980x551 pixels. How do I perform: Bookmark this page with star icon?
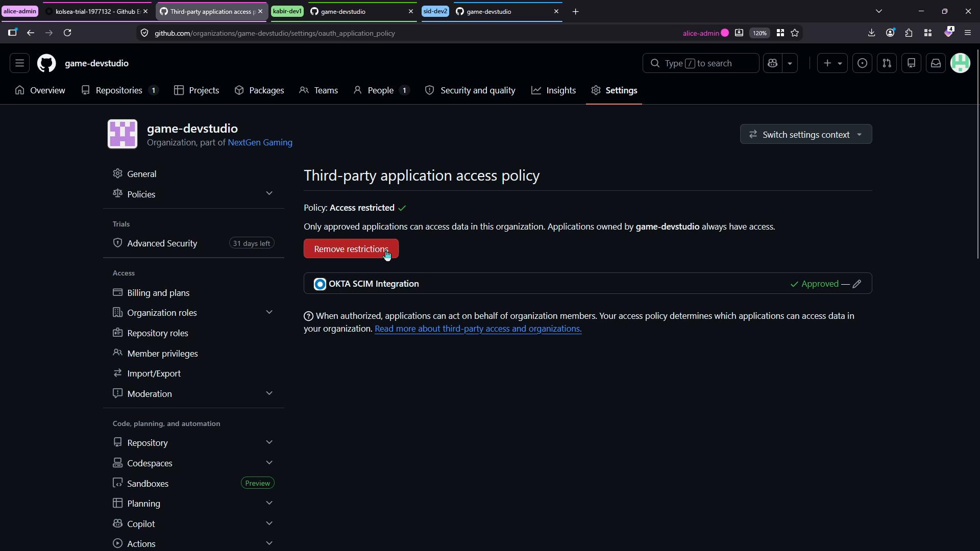point(795,33)
